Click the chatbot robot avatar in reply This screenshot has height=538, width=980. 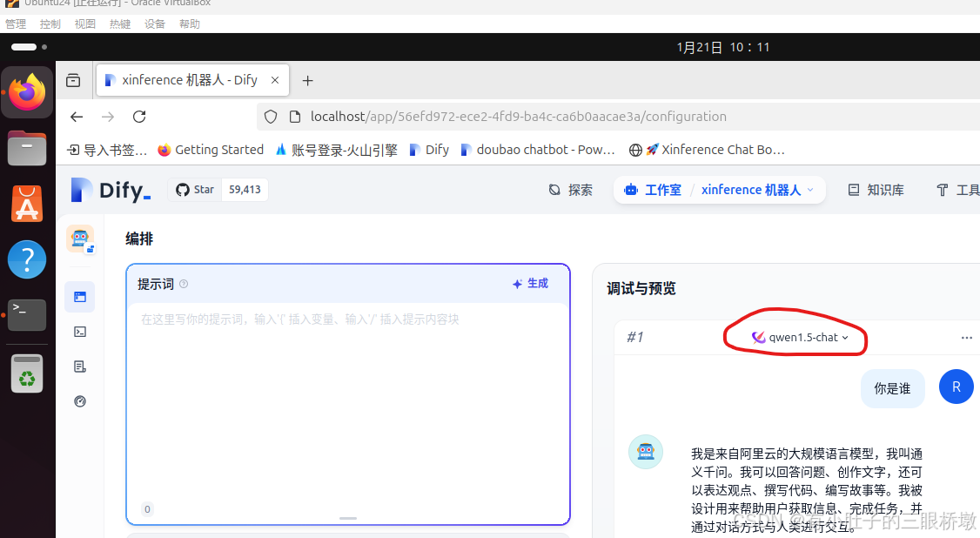(646, 452)
